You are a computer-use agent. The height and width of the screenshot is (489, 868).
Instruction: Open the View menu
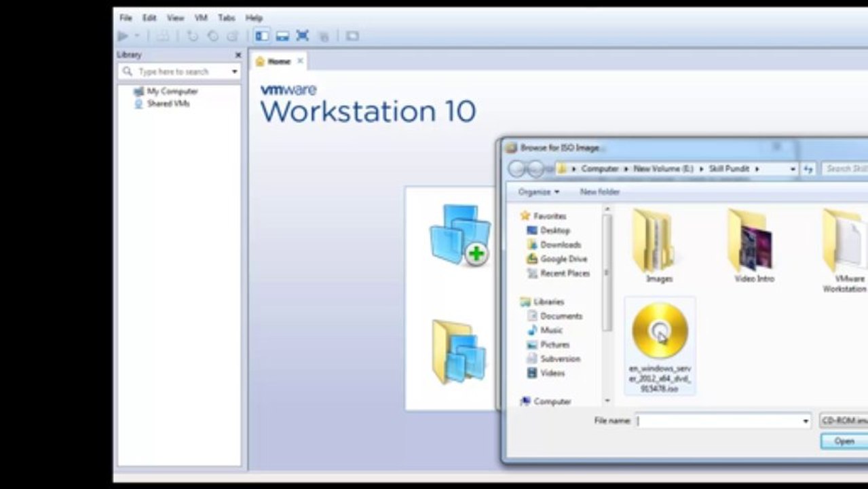(175, 18)
